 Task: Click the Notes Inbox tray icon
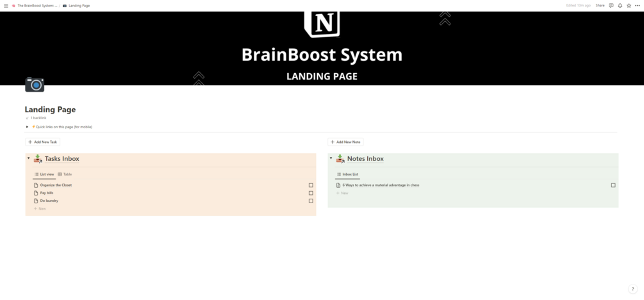pyautogui.click(x=340, y=158)
